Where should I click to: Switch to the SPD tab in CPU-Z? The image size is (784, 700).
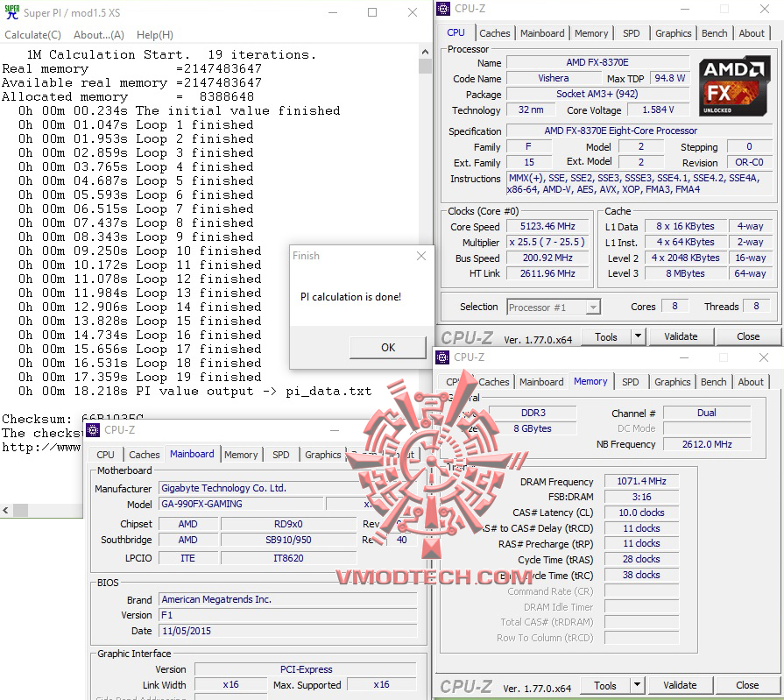tap(632, 32)
